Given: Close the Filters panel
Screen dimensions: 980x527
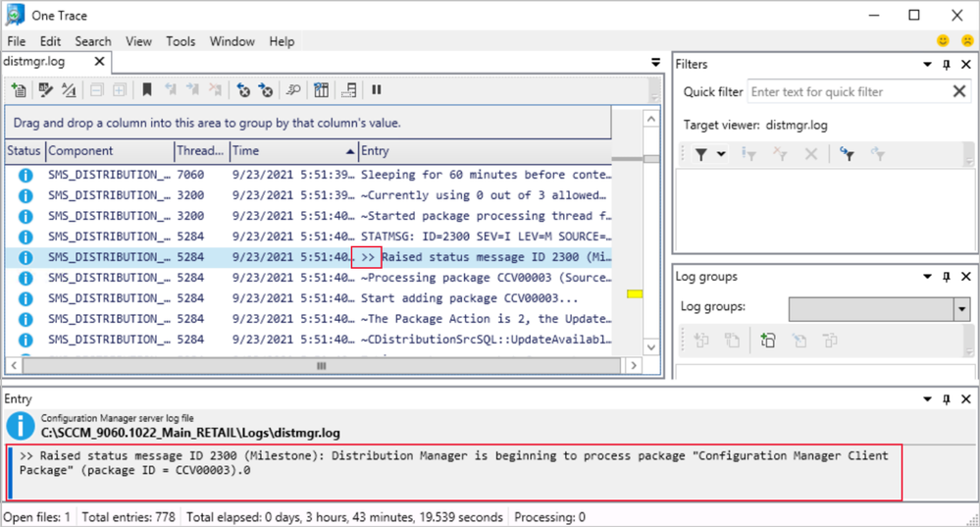Looking at the screenshot, I should (965, 65).
